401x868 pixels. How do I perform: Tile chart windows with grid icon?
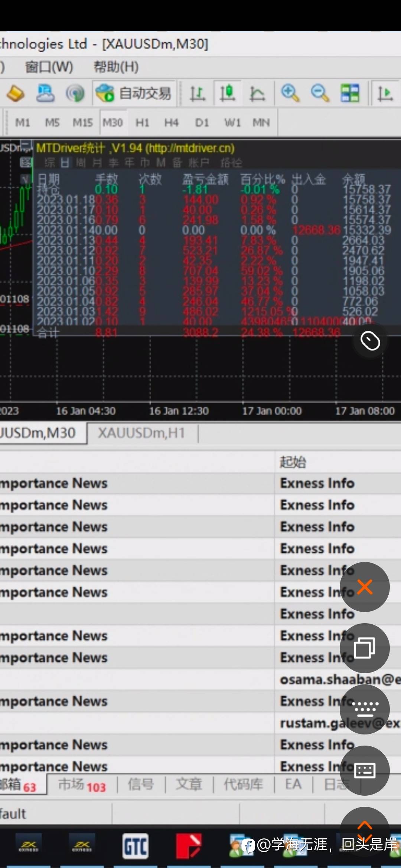pyautogui.click(x=350, y=93)
